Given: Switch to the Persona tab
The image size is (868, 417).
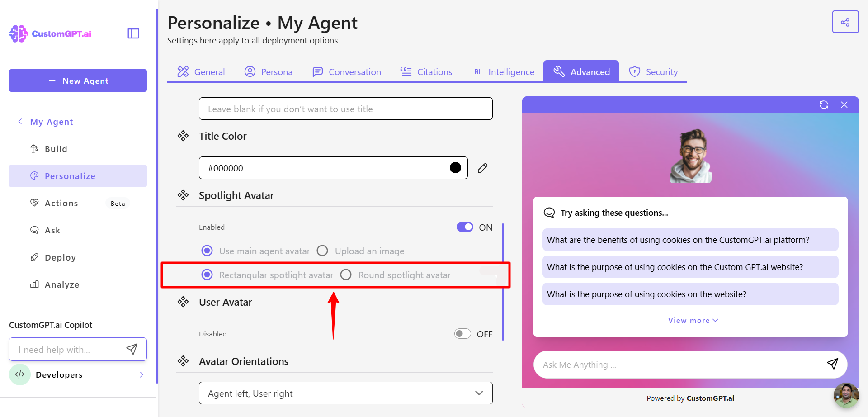Looking at the screenshot, I should [269, 71].
